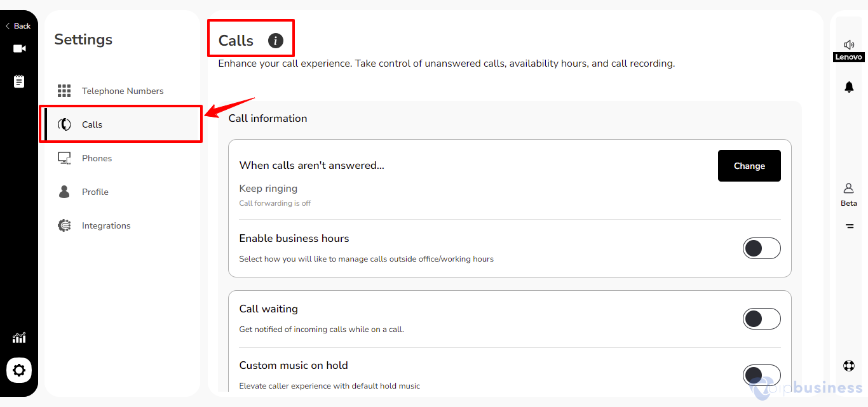Viewport: 868px width, 407px height.
Task: Click the Beta user profile icon
Action: coord(849,194)
